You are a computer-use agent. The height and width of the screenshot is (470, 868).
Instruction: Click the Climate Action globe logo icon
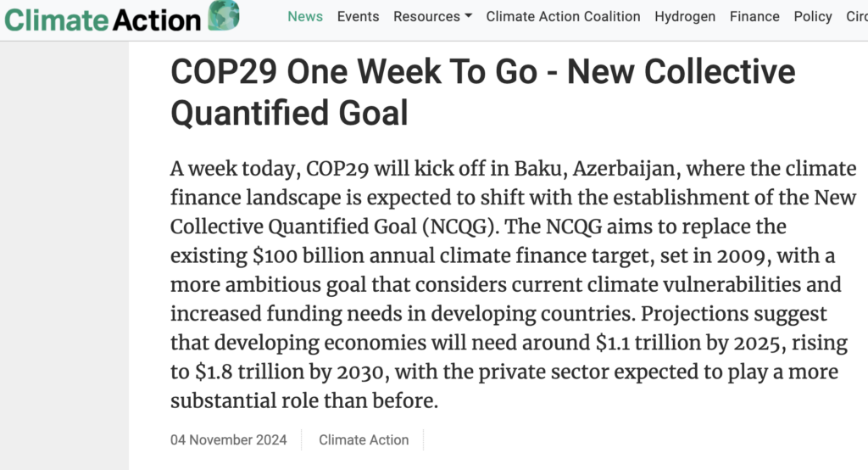tap(224, 15)
